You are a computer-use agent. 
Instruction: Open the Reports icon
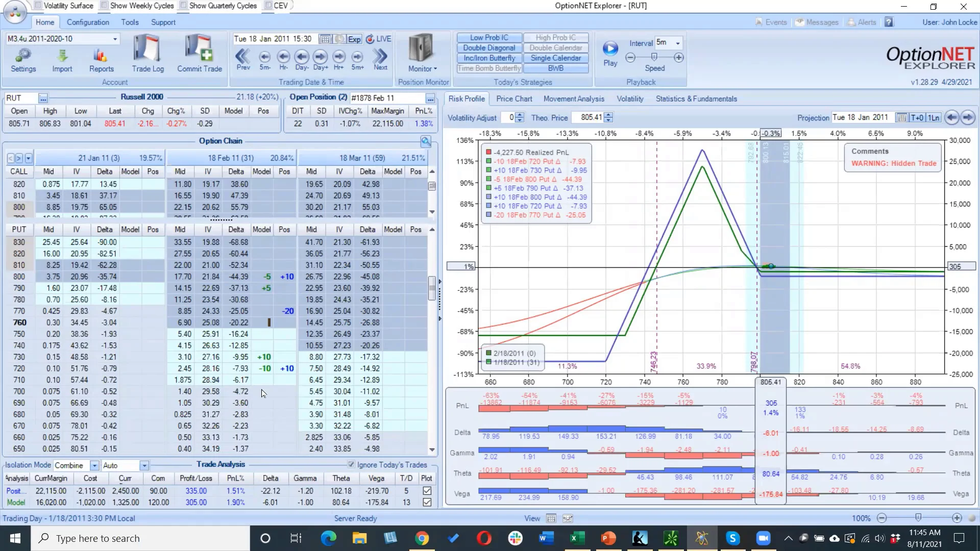(101, 60)
